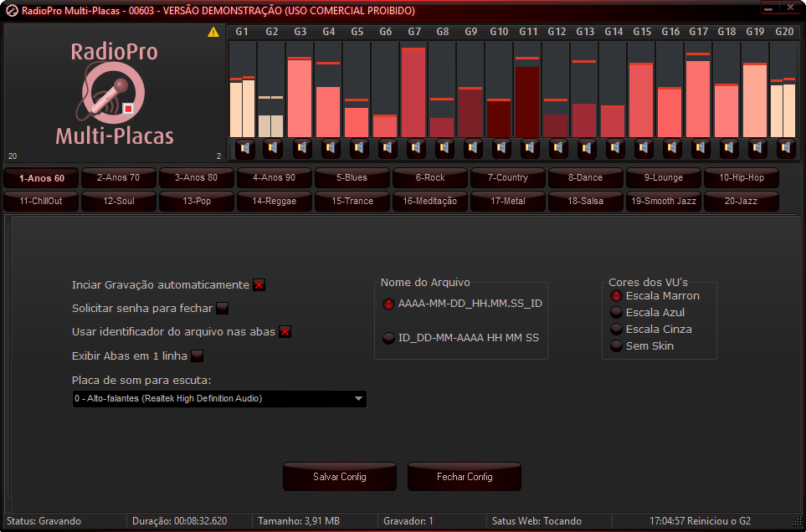806x532 pixels.
Task: Toggle the speaker icon below G3
Action: [302, 148]
